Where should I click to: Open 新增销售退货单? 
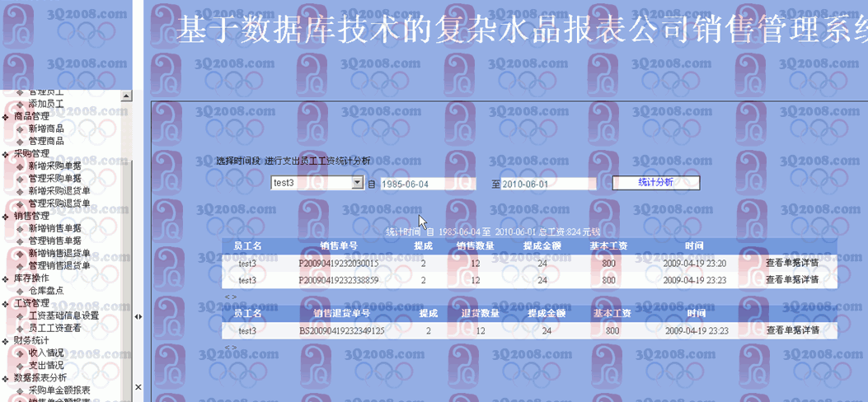tap(59, 253)
